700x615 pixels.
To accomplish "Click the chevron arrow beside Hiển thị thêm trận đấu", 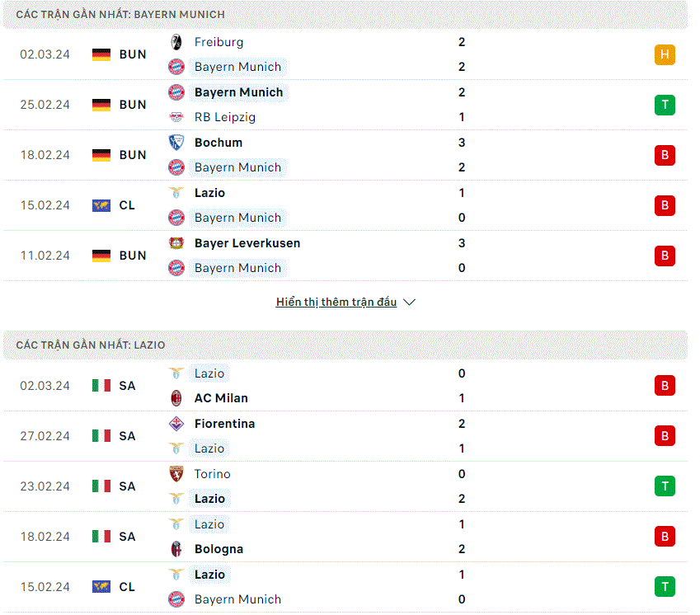I will coord(410,303).
